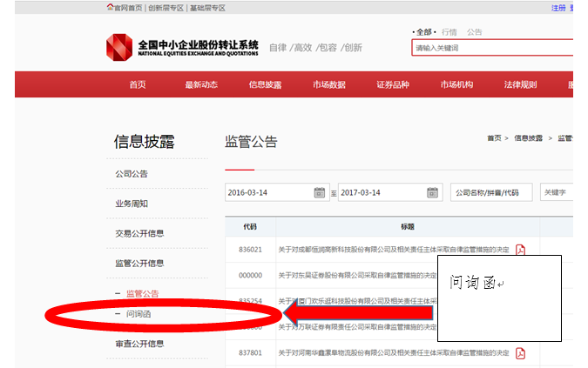Open PDF icon for announcement 837801
Viewport: 588px width, 368px height.
point(521,353)
